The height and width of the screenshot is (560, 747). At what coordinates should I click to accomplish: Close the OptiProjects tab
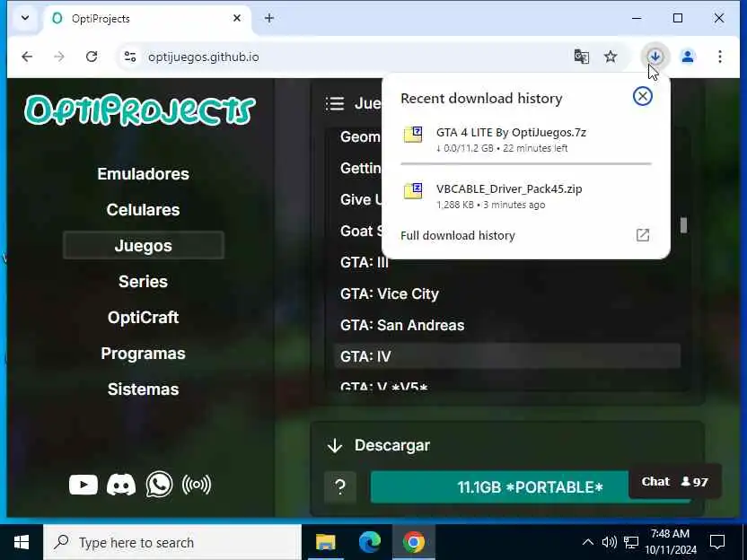[237, 18]
